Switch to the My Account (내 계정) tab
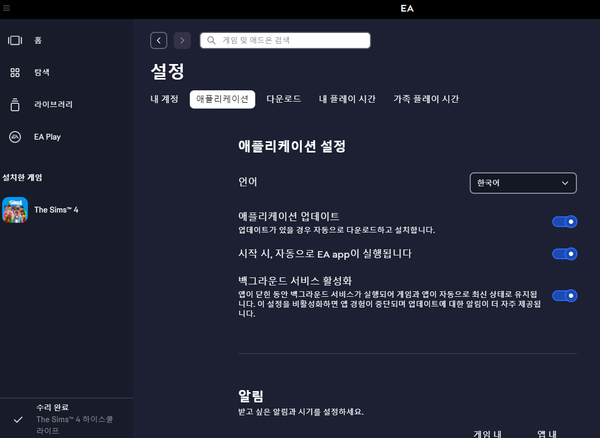This screenshot has height=438, width=600. 163,99
